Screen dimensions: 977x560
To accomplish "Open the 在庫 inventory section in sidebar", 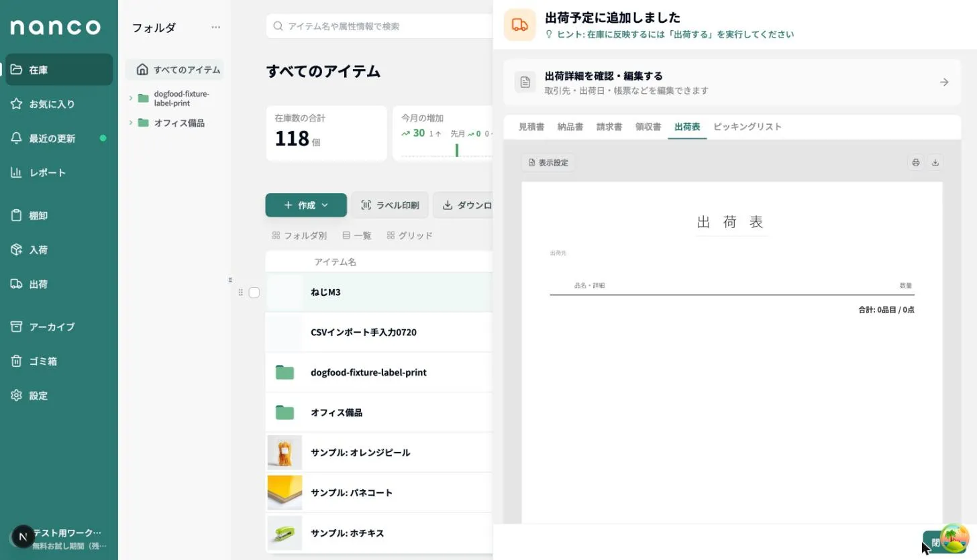I will tap(59, 70).
